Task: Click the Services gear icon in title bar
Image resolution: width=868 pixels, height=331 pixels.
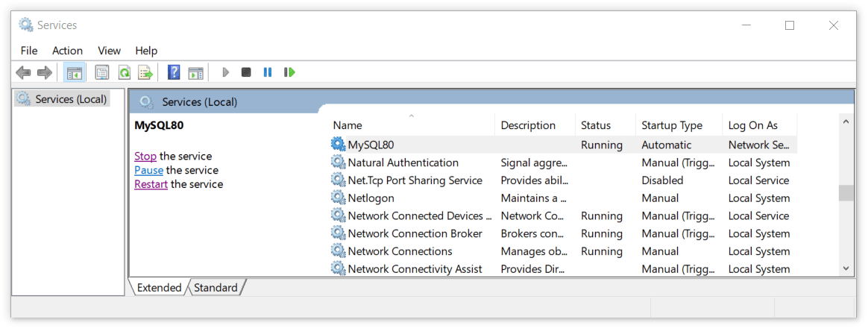Action: point(26,25)
